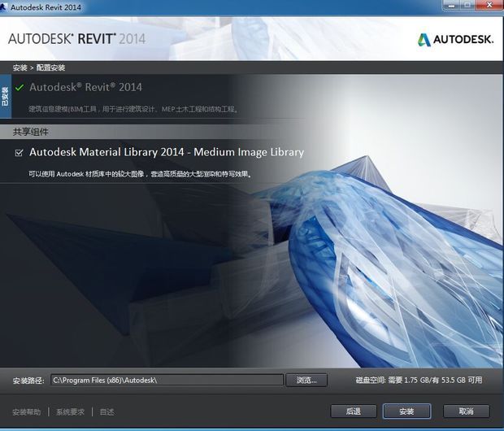This screenshot has width=504, height=431.
Task: Open the 系统要求 system requirements link
Action: (70, 411)
